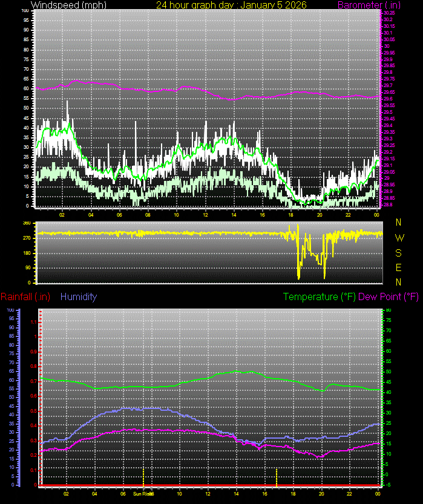This screenshot has width=423, height=504.
Task: Click the 100 label on windspeed axis
Action: tap(24, 11)
